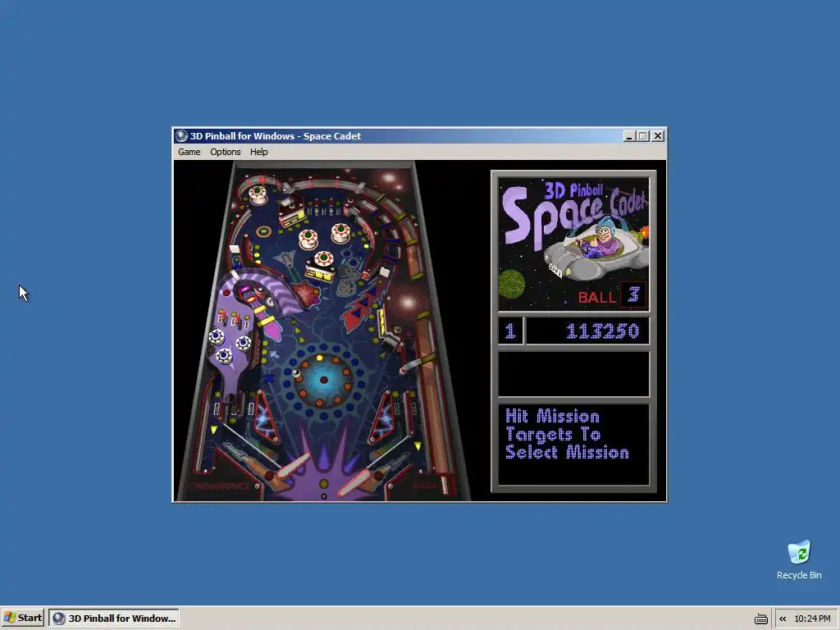Image resolution: width=840 pixels, height=630 pixels.
Task: Maximize the 3D Pinball window
Action: (643, 136)
